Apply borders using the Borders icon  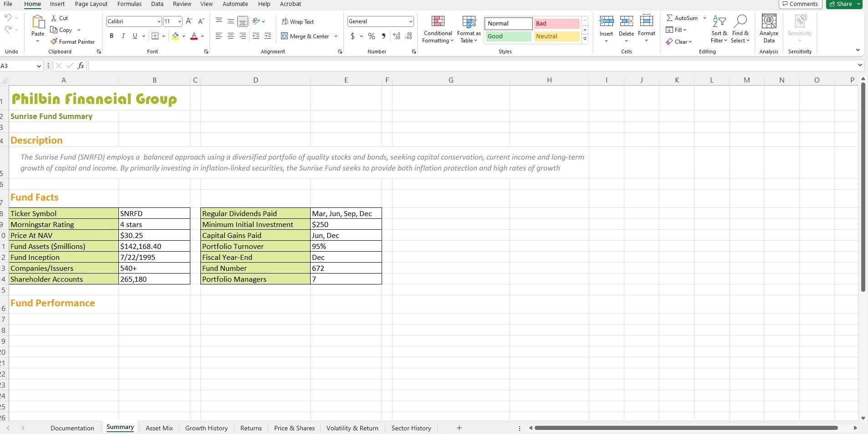click(155, 36)
